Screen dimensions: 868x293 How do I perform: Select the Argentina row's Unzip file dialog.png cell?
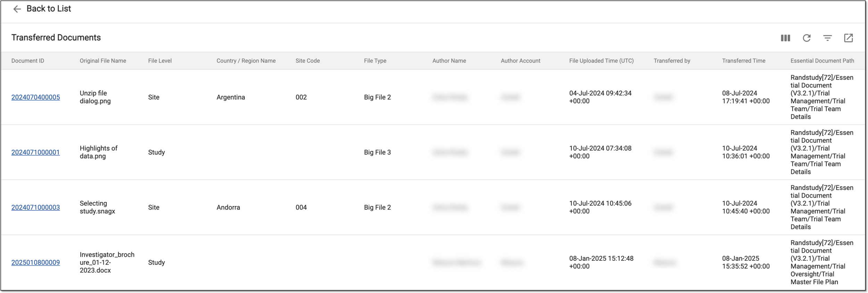coord(95,97)
